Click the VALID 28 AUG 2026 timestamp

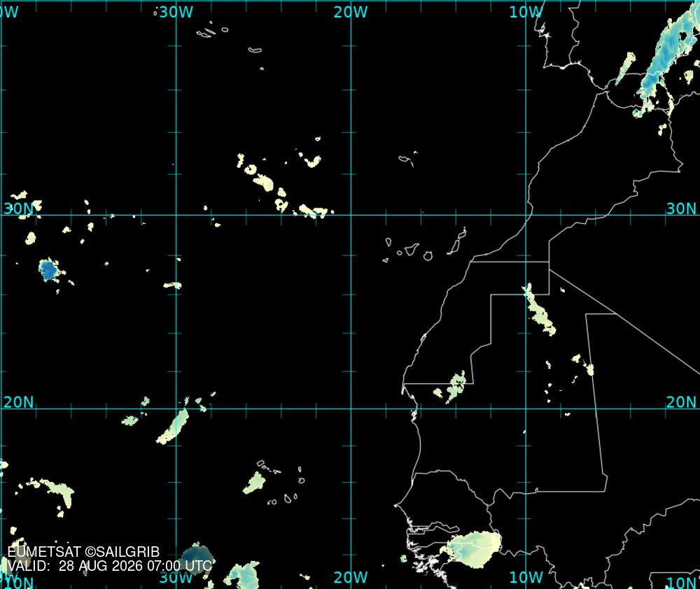109,566
